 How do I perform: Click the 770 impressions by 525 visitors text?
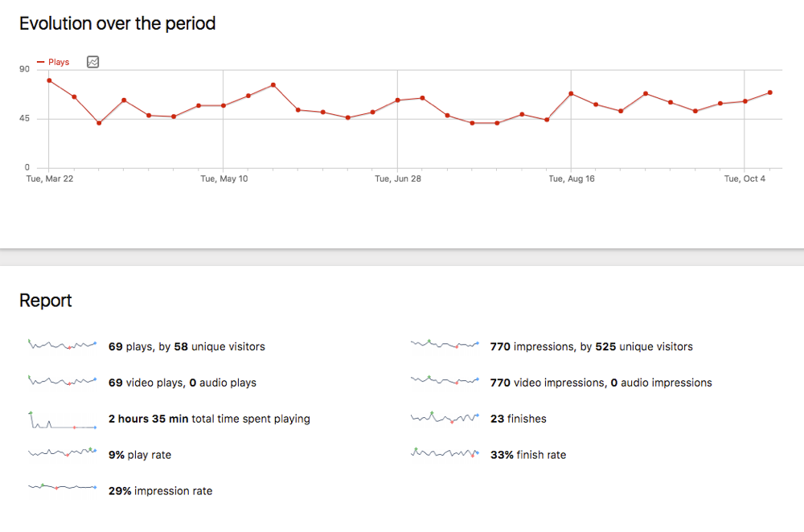pyautogui.click(x=591, y=346)
